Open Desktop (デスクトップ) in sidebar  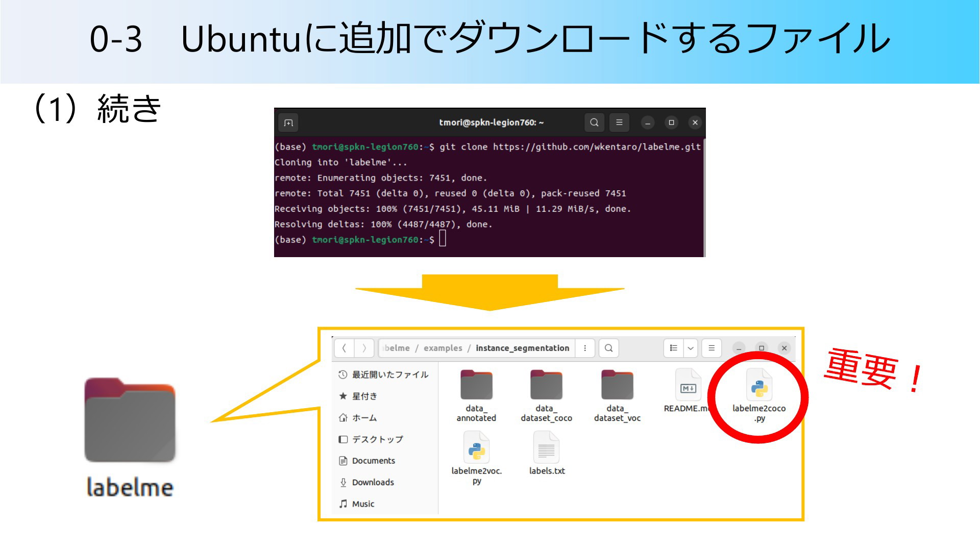(x=384, y=439)
